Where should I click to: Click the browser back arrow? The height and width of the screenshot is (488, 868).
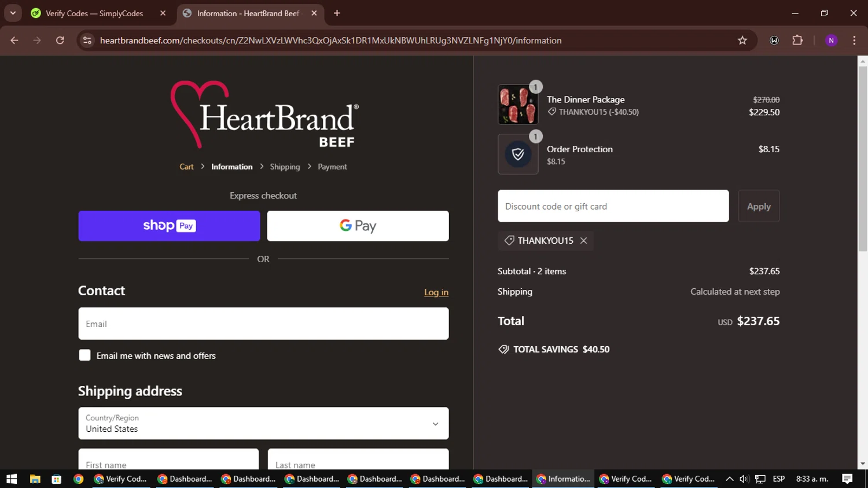[14, 41]
